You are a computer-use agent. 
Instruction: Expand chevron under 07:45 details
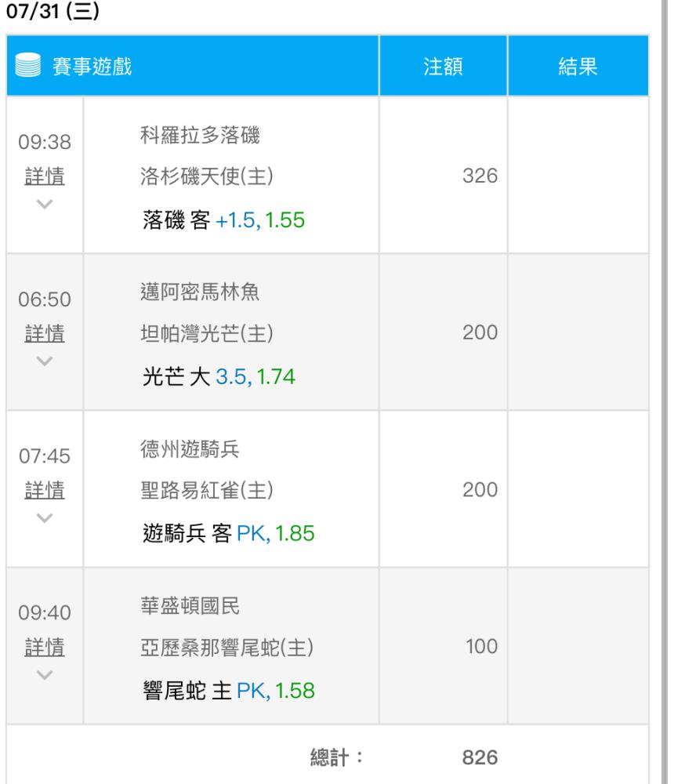(45, 518)
